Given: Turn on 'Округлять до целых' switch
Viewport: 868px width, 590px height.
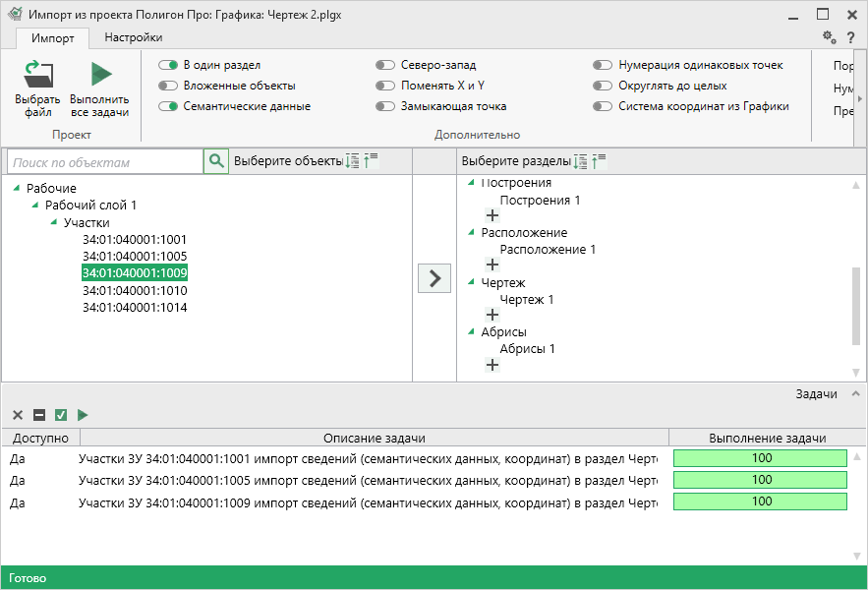Looking at the screenshot, I should point(603,86).
